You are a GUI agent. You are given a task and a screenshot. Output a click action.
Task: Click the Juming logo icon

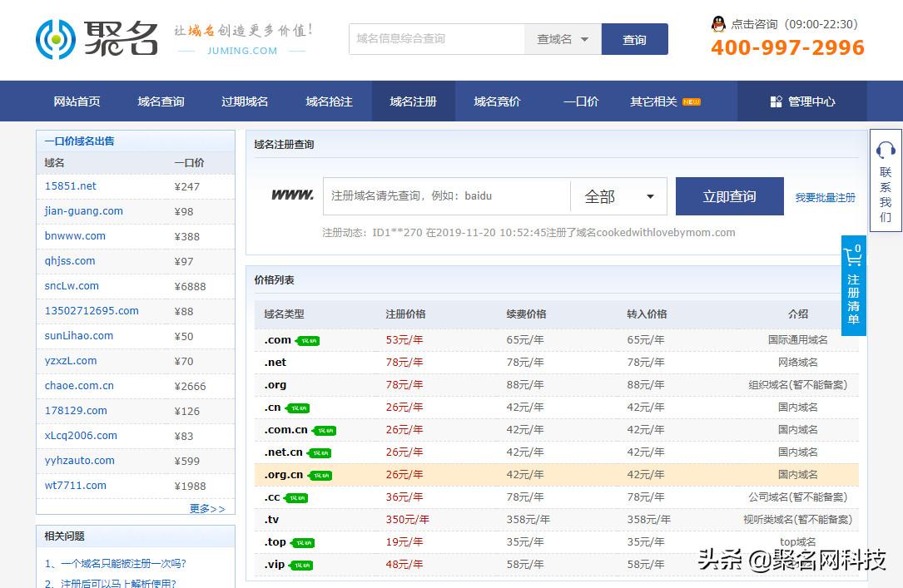pos(56,39)
